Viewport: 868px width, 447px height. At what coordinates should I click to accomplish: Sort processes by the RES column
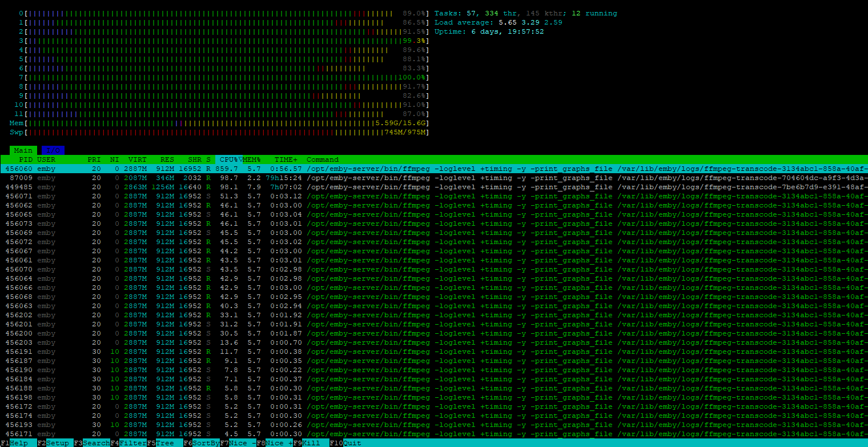tap(167, 159)
